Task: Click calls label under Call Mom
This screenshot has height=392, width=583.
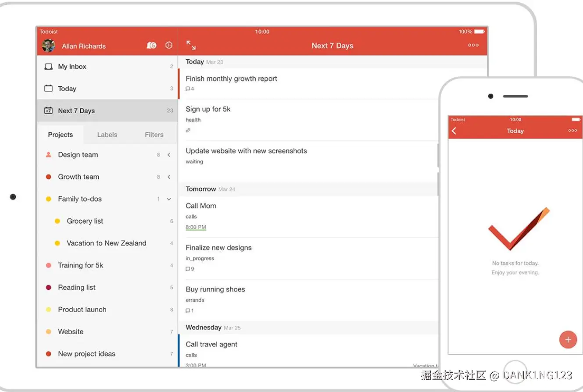Action: (x=191, y=217)
